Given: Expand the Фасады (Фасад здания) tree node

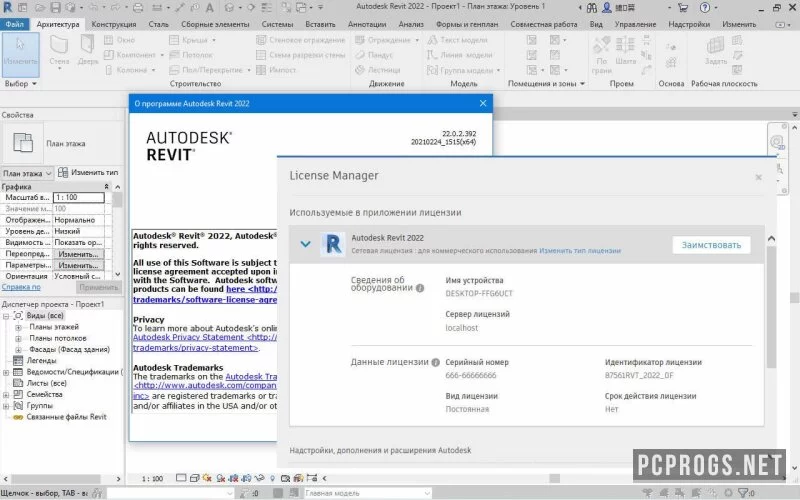Looking at the screenshot, I should click(x=18, y=349).
